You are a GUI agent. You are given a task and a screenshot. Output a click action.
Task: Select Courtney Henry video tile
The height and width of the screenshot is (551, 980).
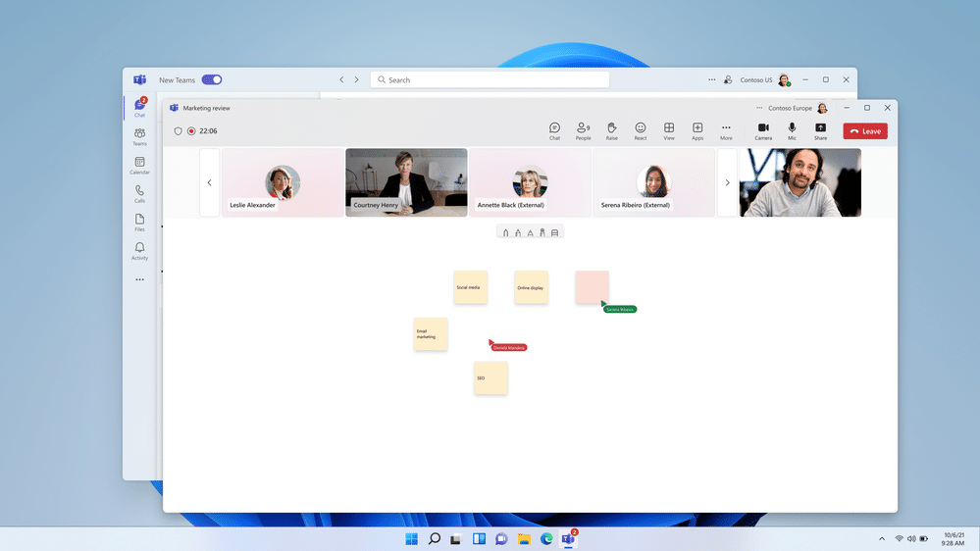click(406, 182)
